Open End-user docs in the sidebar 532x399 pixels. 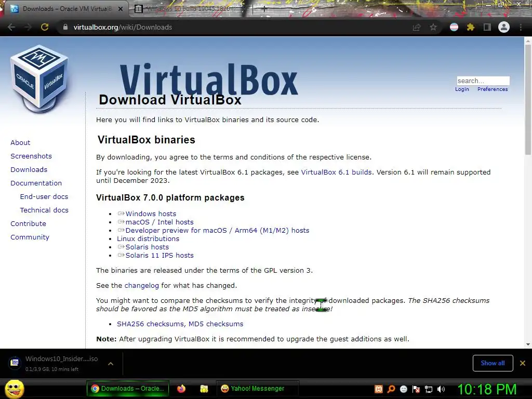(44, 197)
